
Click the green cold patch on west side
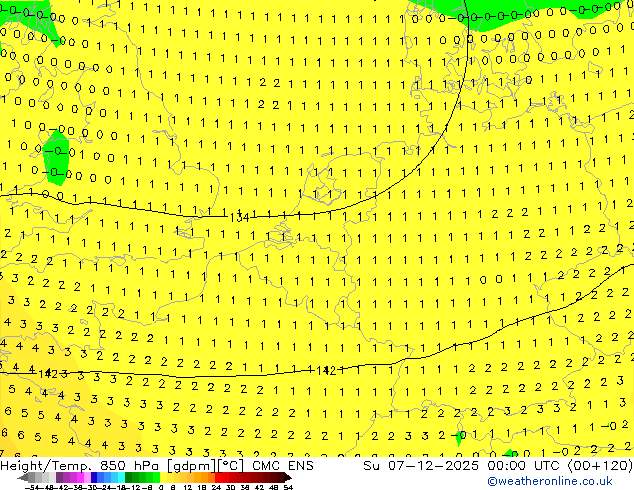pos(57,157)
